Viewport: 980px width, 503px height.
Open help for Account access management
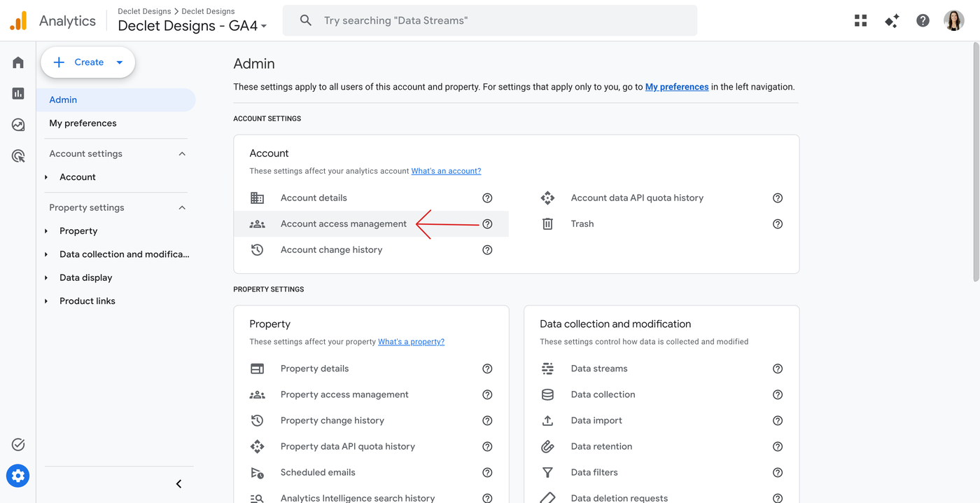(x=487, y=224)
